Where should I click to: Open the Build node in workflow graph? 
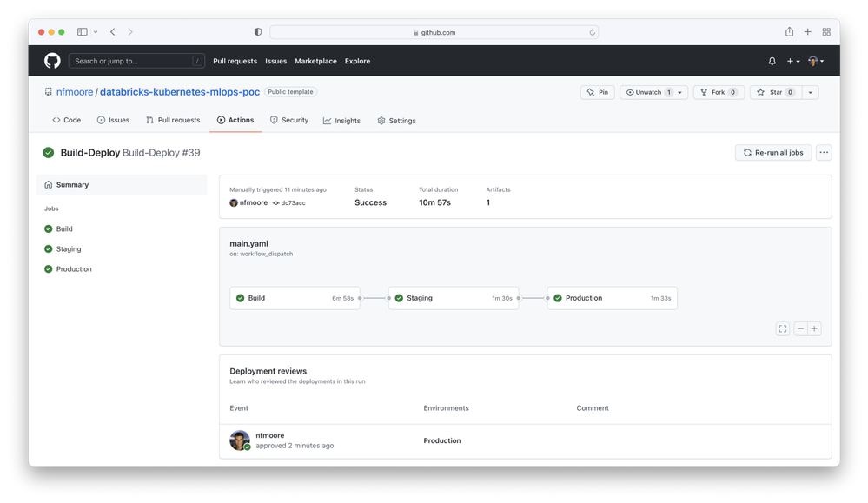point(295,298)
